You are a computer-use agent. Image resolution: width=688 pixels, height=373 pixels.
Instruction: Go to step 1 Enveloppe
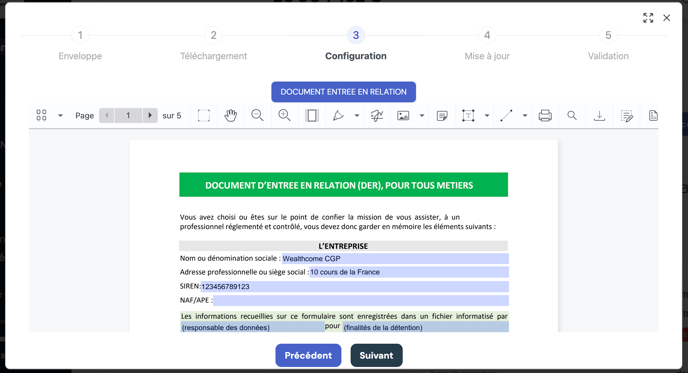pos(80,44)
